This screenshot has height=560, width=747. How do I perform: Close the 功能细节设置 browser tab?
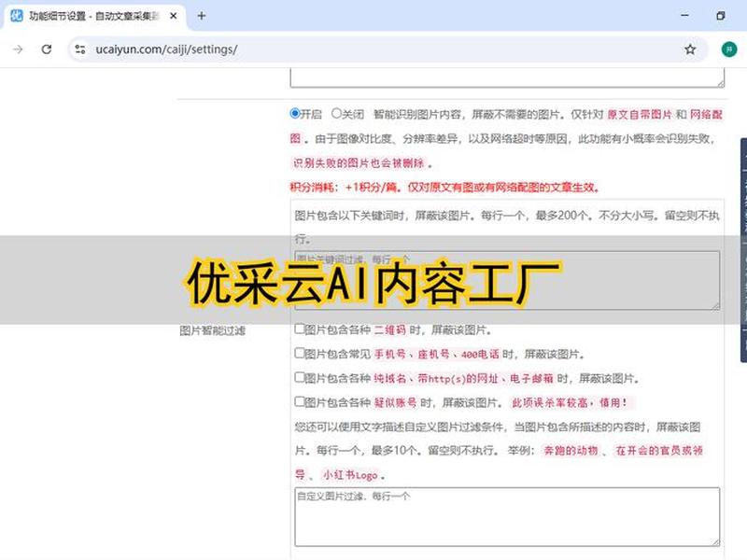[174, 16]
